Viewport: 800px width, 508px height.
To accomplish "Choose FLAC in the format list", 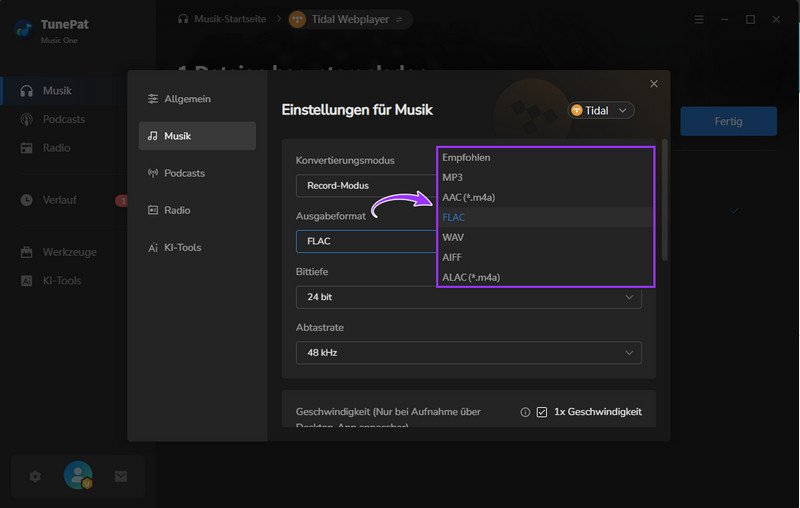I will (x=545, y=217).
